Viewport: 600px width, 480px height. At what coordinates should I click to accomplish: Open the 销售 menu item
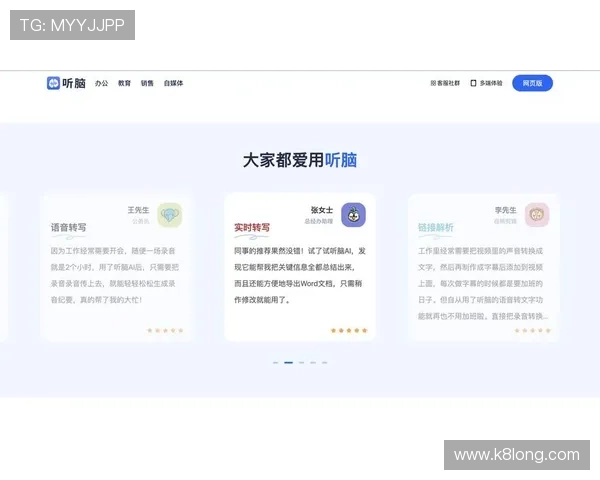[147, 83]
